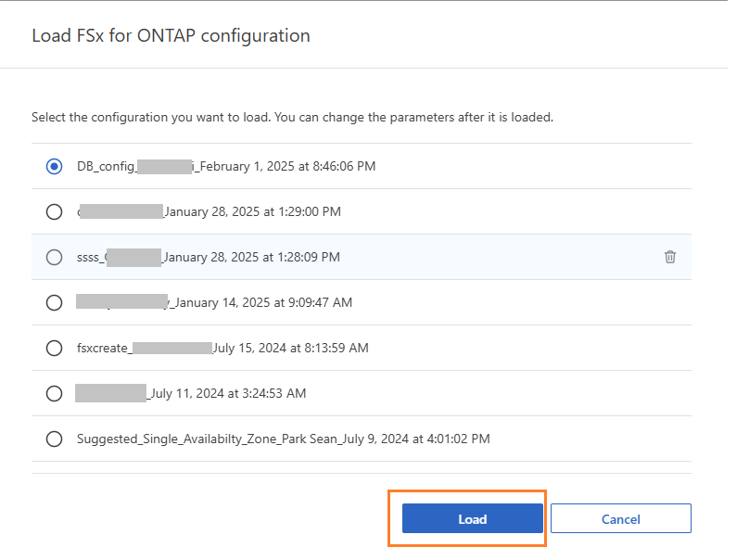Delete the ssss_ configuration with trash icon
Screen dimensions: 749x560
(x=669, y=257)
